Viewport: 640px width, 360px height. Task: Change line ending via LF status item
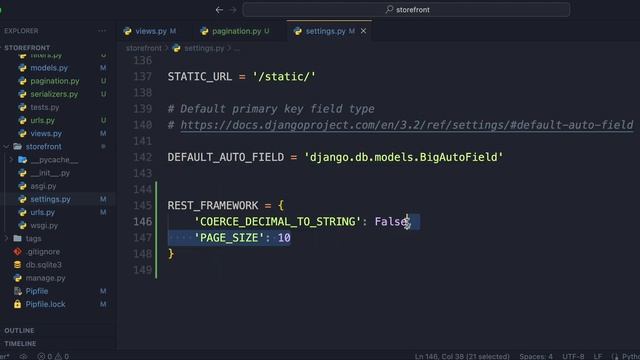(598, 356)
